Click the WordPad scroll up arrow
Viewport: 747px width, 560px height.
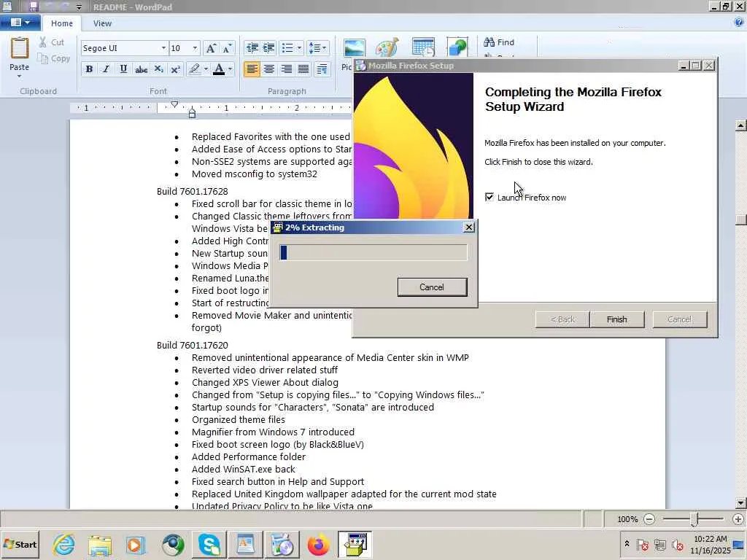coord(740,125)
